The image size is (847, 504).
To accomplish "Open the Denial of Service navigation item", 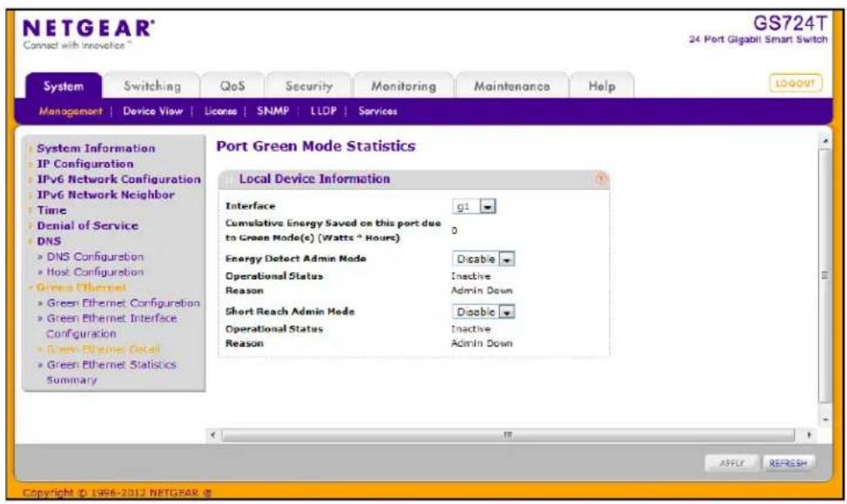I will click(88, 225).
